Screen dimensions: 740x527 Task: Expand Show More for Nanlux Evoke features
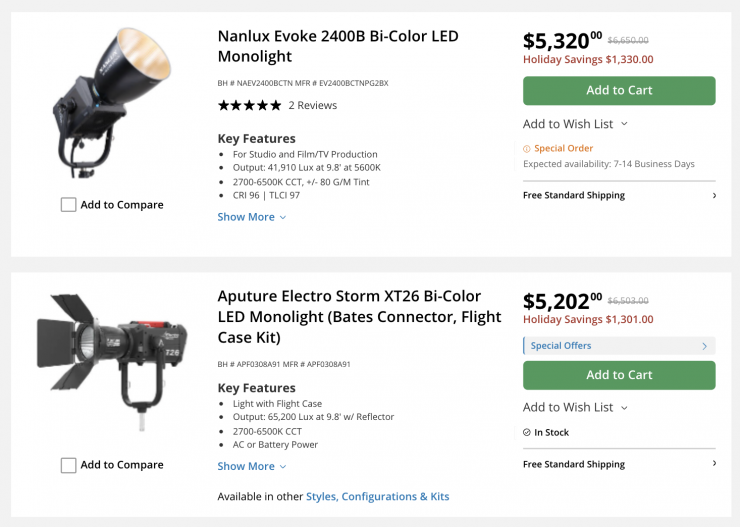pos(252,217)
